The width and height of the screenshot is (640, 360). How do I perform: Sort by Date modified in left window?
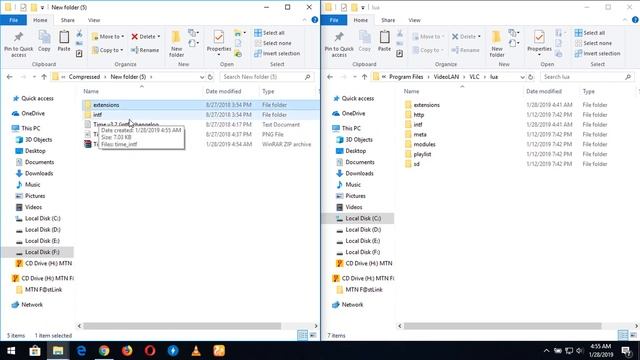pyautogui.click(x=223, y=91)
